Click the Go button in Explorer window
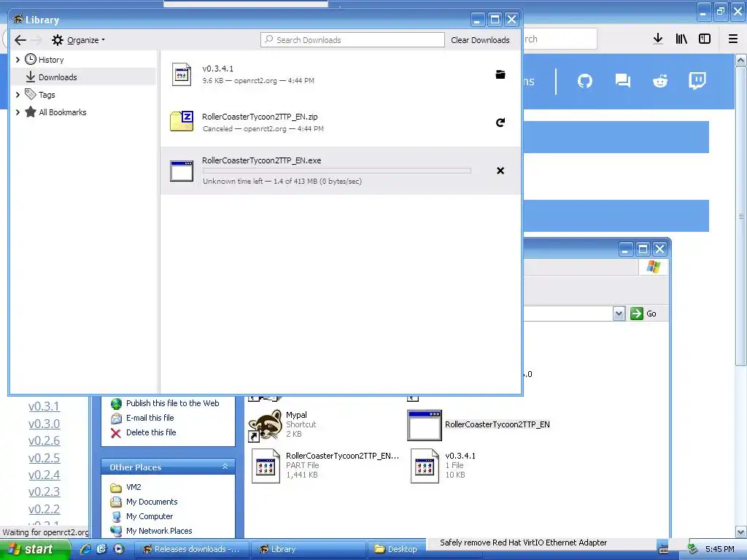 [643, 314]
